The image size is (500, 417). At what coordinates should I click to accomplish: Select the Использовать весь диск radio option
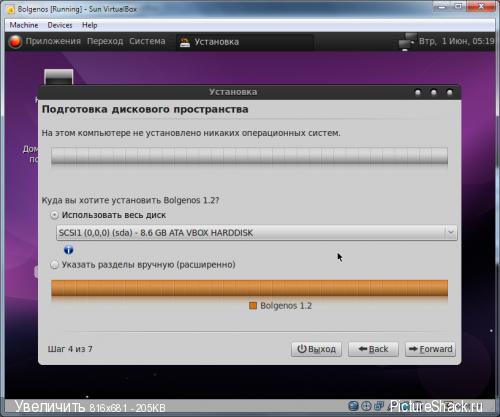click(54, 215)
